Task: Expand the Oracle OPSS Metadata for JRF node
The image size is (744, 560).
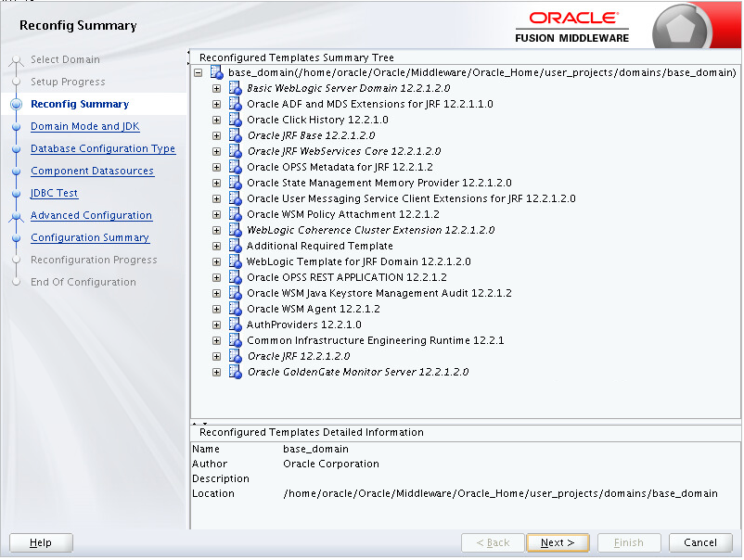Action: click(217, 168)
